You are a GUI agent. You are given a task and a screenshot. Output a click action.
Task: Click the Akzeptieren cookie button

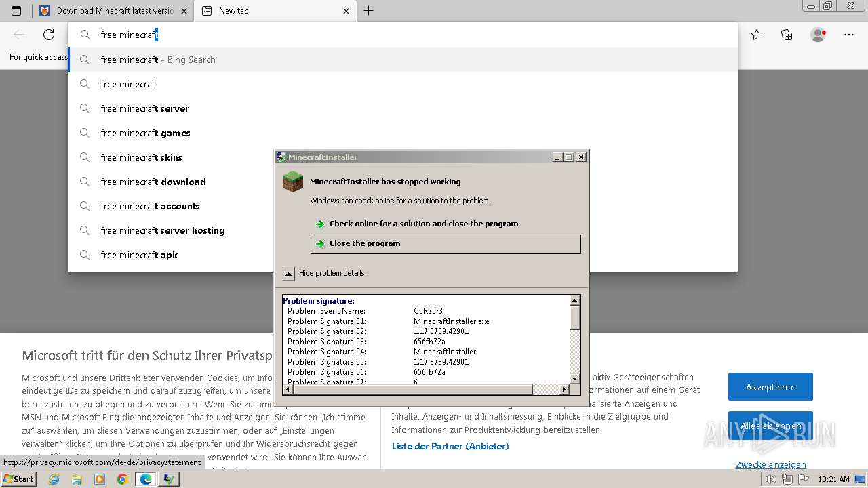click(770, 387)
